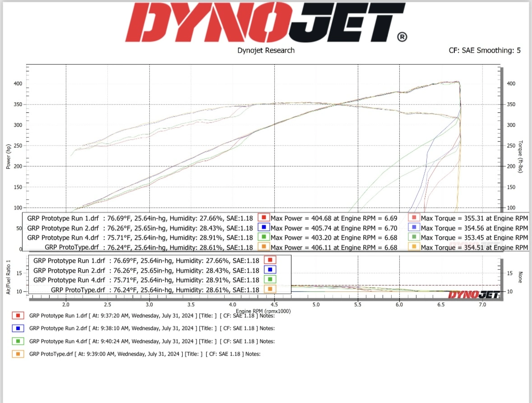Screen dimensions: 532x403
Task: Click the 'Torque (ft-lbs)' axis label
Action: coord(520,157)
